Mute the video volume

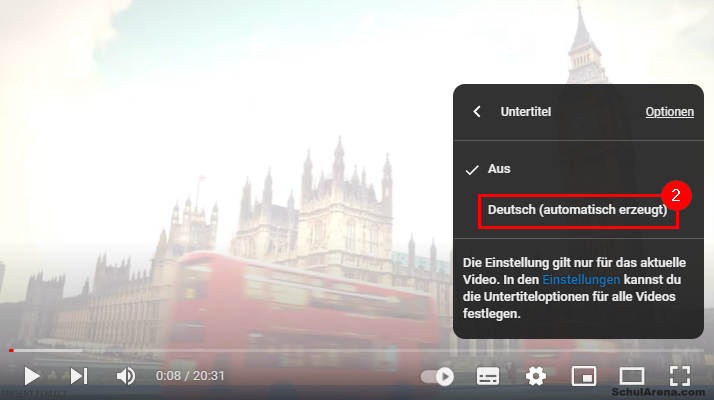[126, 376]
